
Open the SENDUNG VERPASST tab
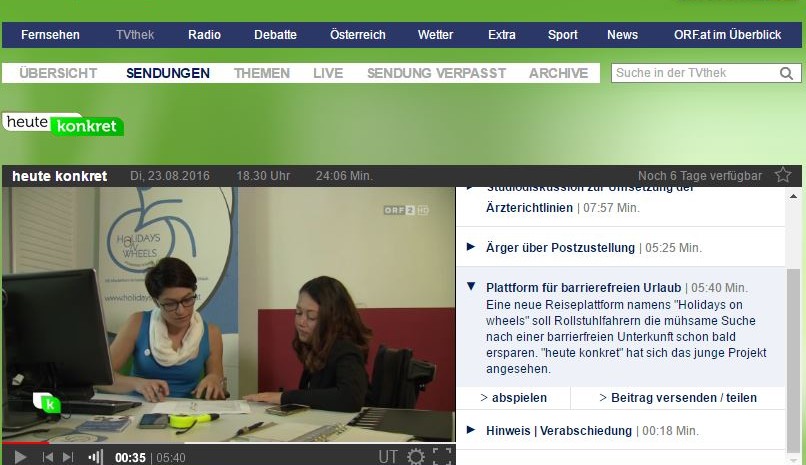click(x=436, y=73)
